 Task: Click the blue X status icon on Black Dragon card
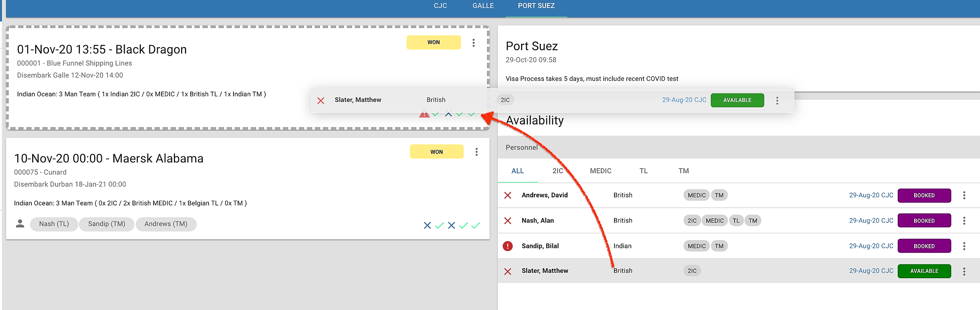pos(448,114)
